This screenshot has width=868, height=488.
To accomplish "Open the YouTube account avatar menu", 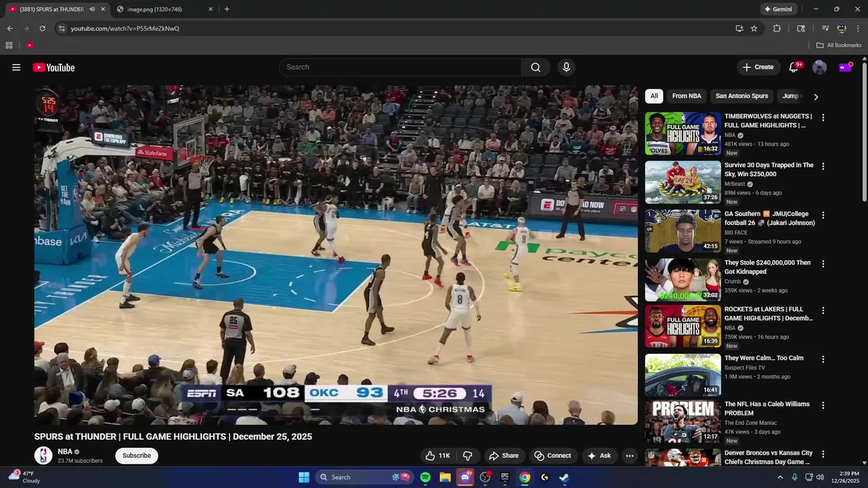I will pos(819,67).
